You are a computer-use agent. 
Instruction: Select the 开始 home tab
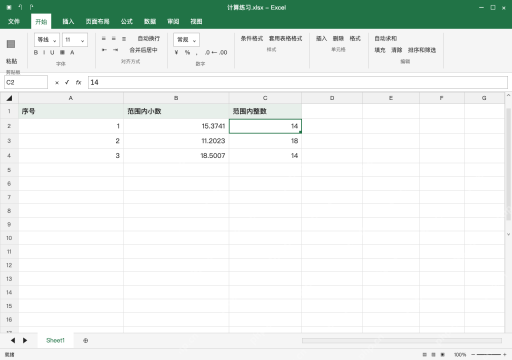click(41, 22)
